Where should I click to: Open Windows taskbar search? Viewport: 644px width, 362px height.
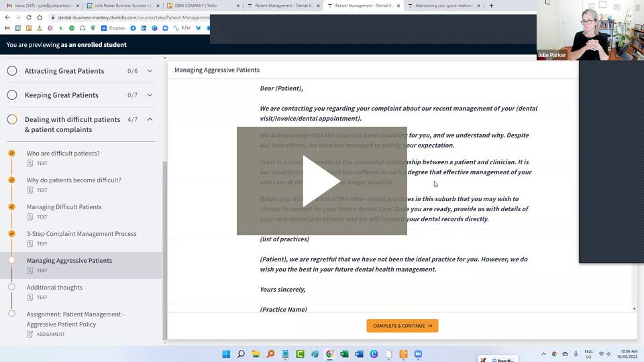click(x=241, y=354)
